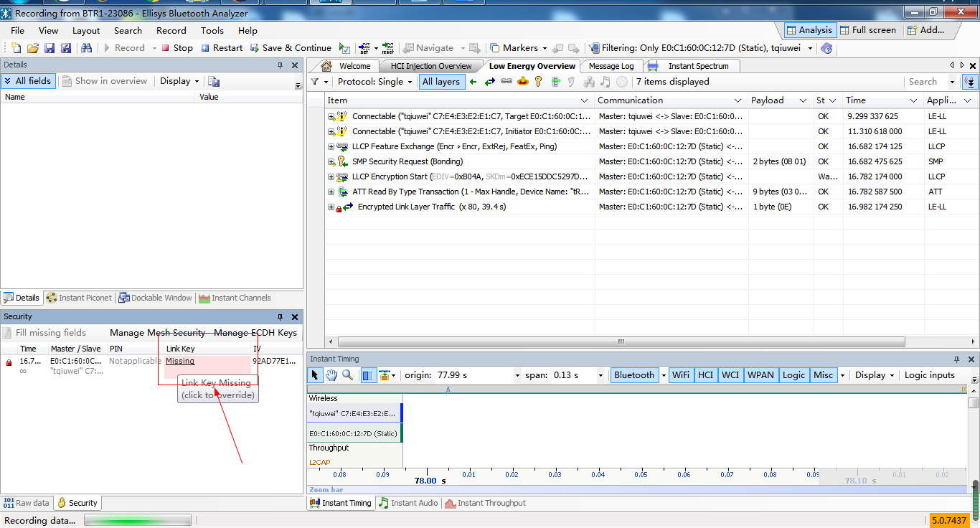
Task: Click the home icon on the Welcome tab
Action: 326,66
